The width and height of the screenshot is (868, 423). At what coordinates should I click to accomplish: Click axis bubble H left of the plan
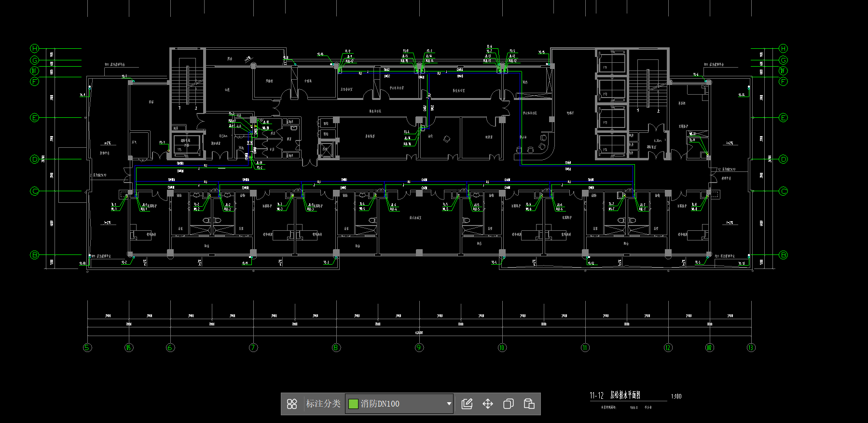(35, 48)
